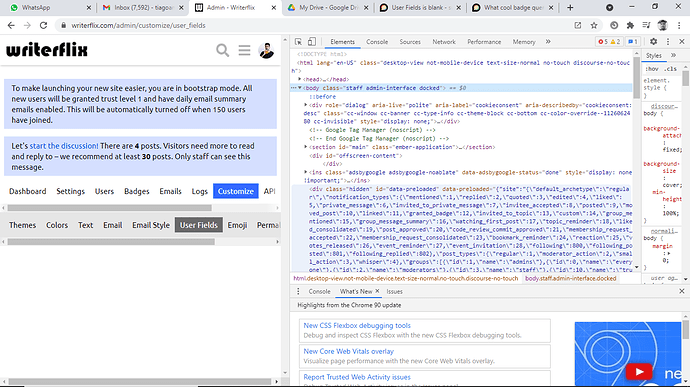Close the What's New drawer tab
Image resolution: width=690 pixels, height=387 pixels.
377,291
